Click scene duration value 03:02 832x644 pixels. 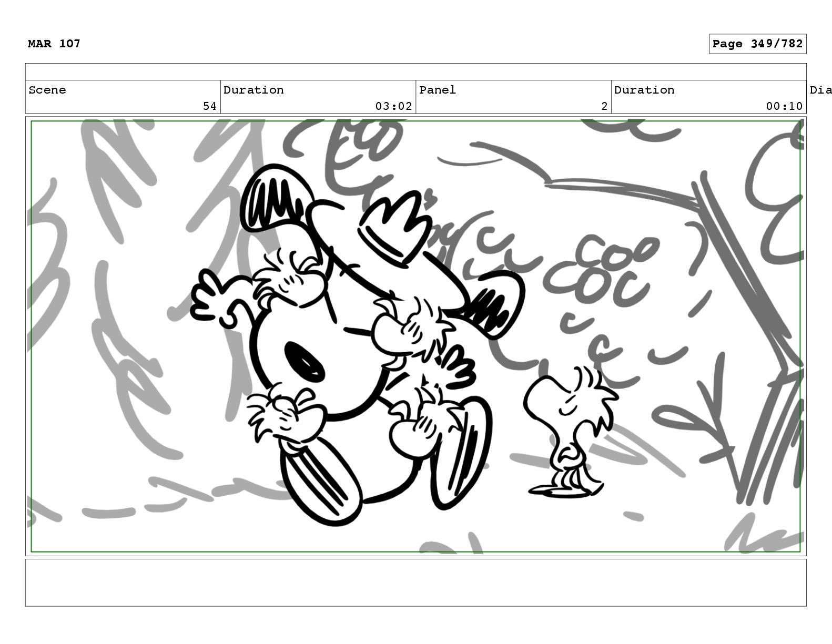[393, 106]
